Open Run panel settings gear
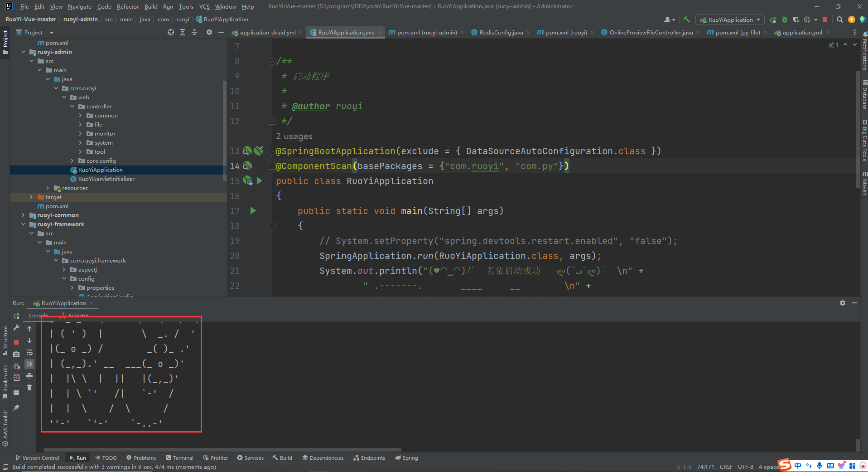 pos(843,303)
